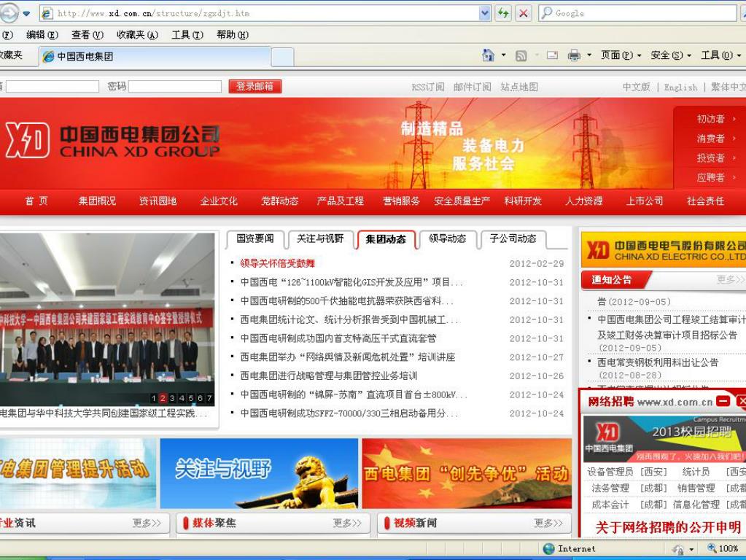Image resolution: width=746 pixels, height=560 pixels.
Task: Open the 页面(P) command bar menu
Action: [x=621, y=55]
